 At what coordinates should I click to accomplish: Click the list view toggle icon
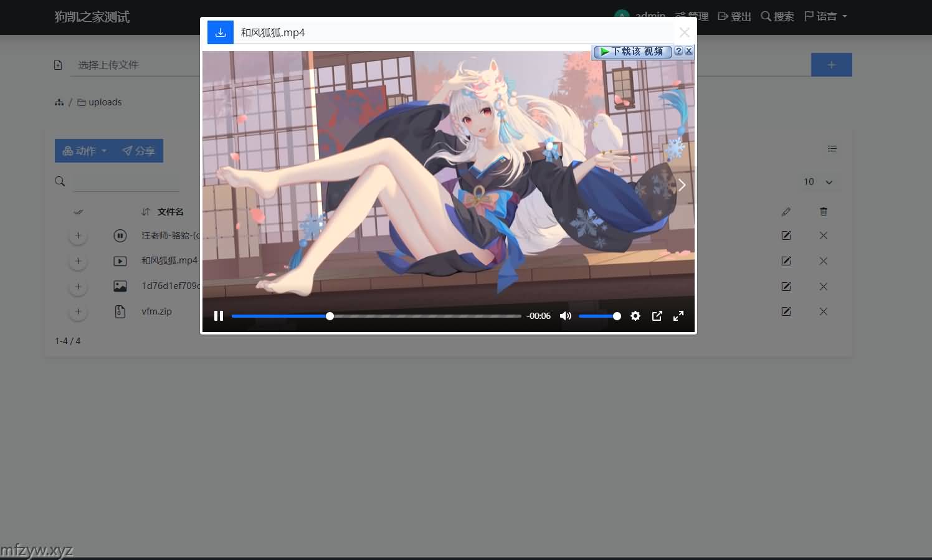[x=832, y=148]
